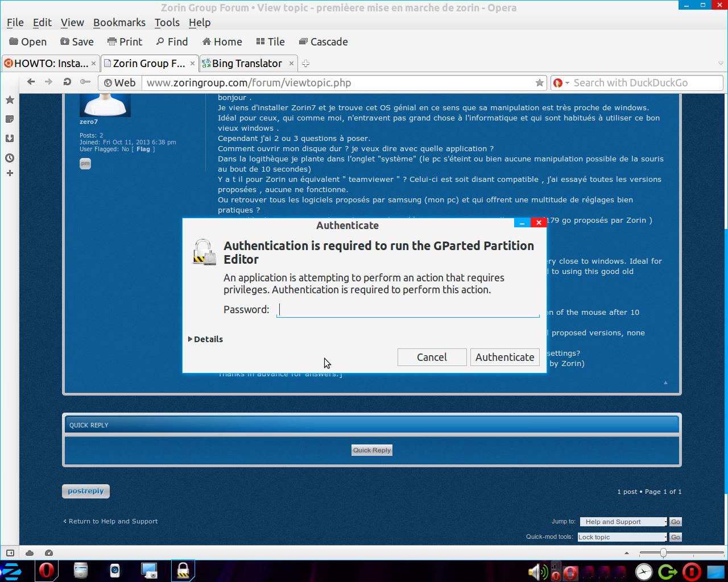Click the password wand key icon
728x582 pixels.
tap(85, 82)
